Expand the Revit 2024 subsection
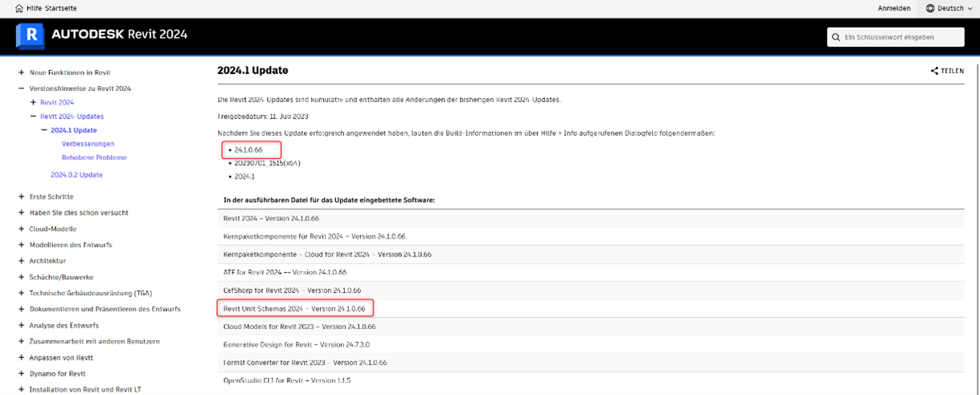 click(33, 103)
